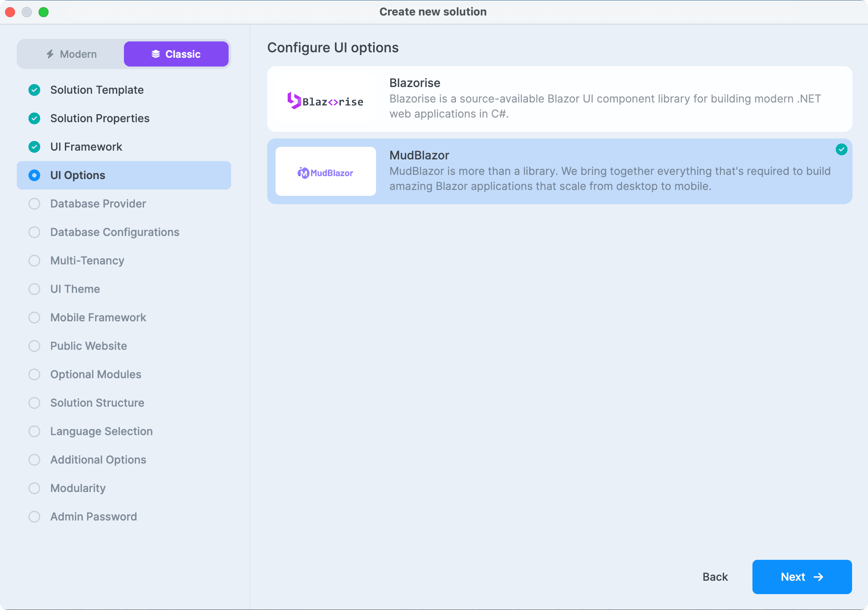Click the Database Configurations label
This screenshot has width=868, height=610.
[115, 232]
